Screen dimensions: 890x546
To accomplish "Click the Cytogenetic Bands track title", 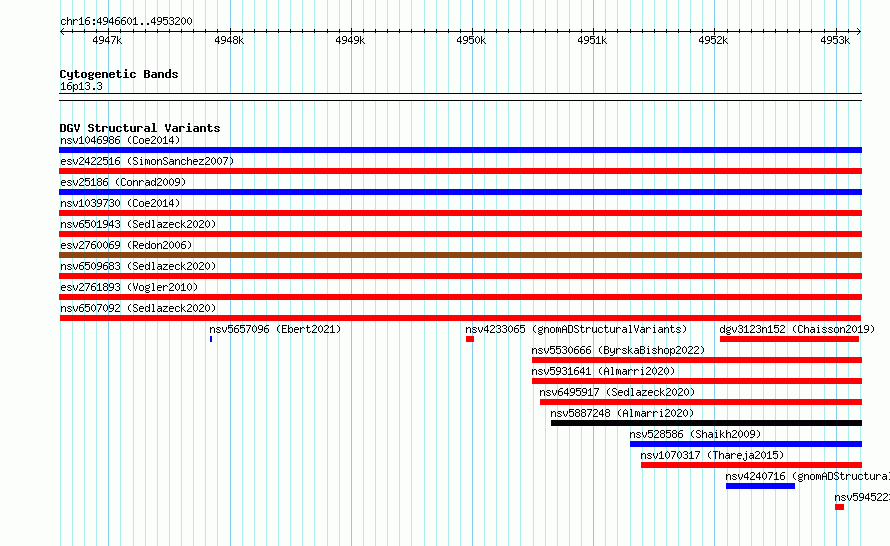I will 119,74.
